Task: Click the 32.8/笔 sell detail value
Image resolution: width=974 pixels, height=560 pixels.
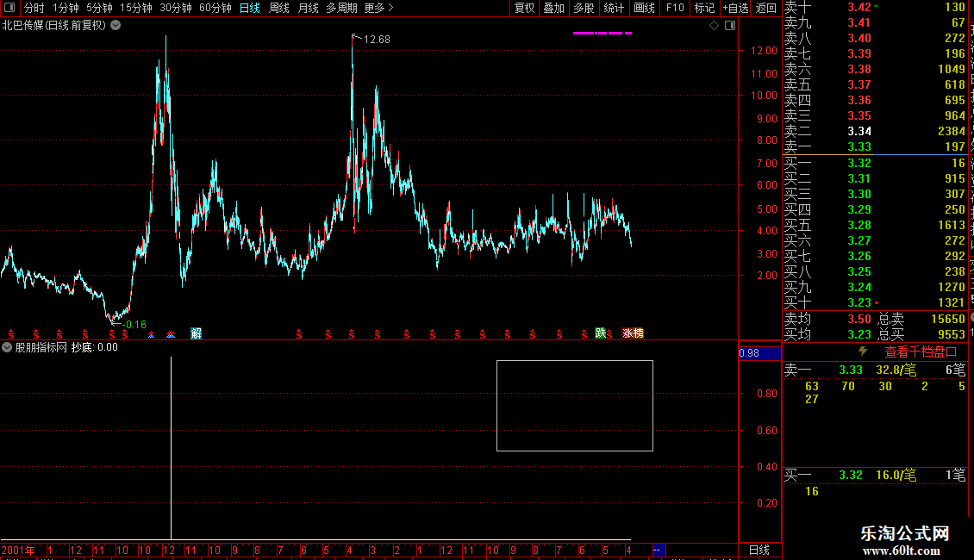Action: click(x=896, y=370)
